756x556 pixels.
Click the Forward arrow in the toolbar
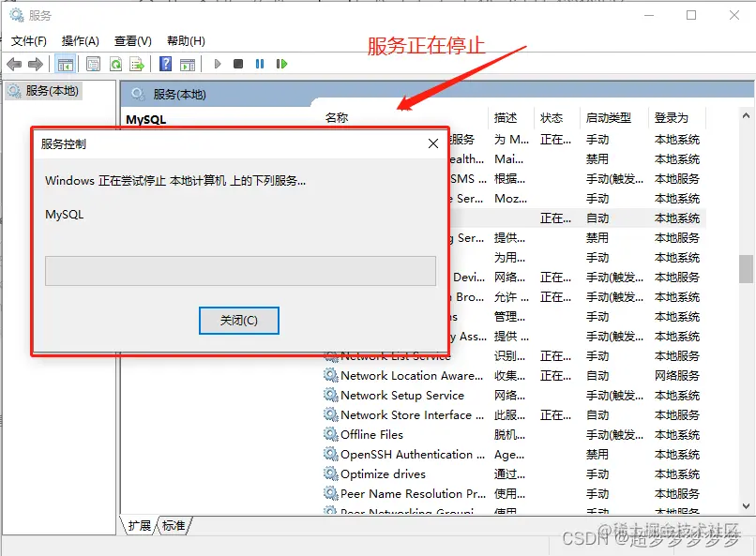tap(36, 64)
